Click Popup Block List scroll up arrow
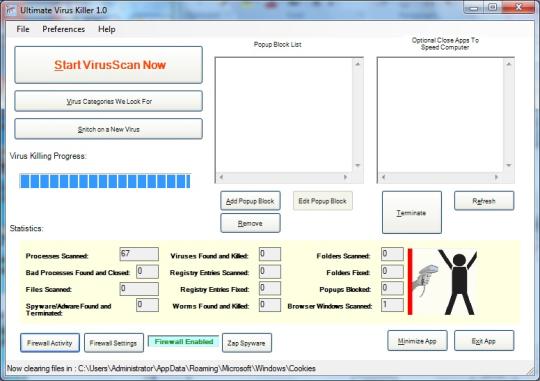The image size is (540, 381). point(357,64)
